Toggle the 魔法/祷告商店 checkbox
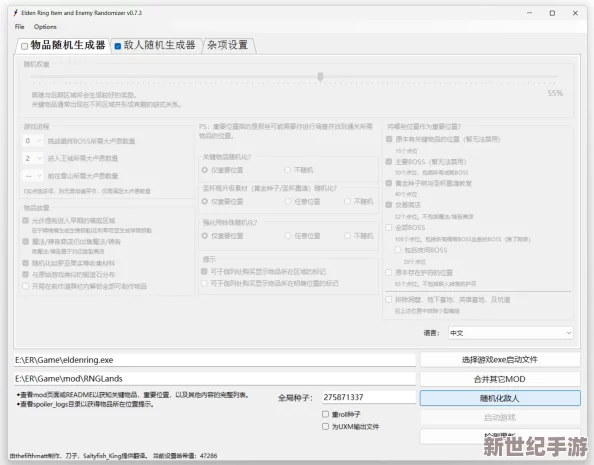Viewport: 594px width, 465px height. pos(25,241)
